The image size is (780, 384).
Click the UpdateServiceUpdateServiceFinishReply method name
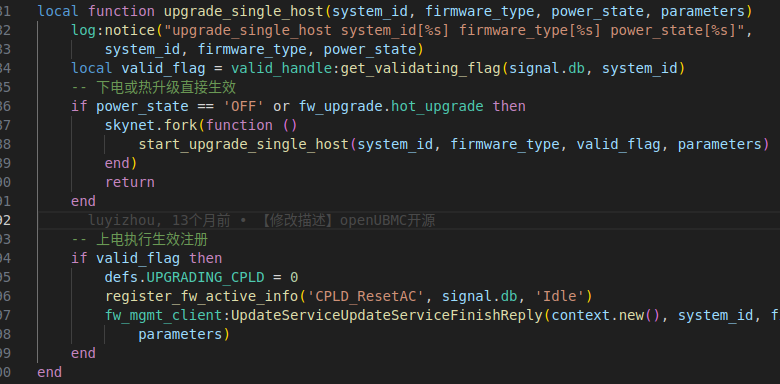(387, 315)
